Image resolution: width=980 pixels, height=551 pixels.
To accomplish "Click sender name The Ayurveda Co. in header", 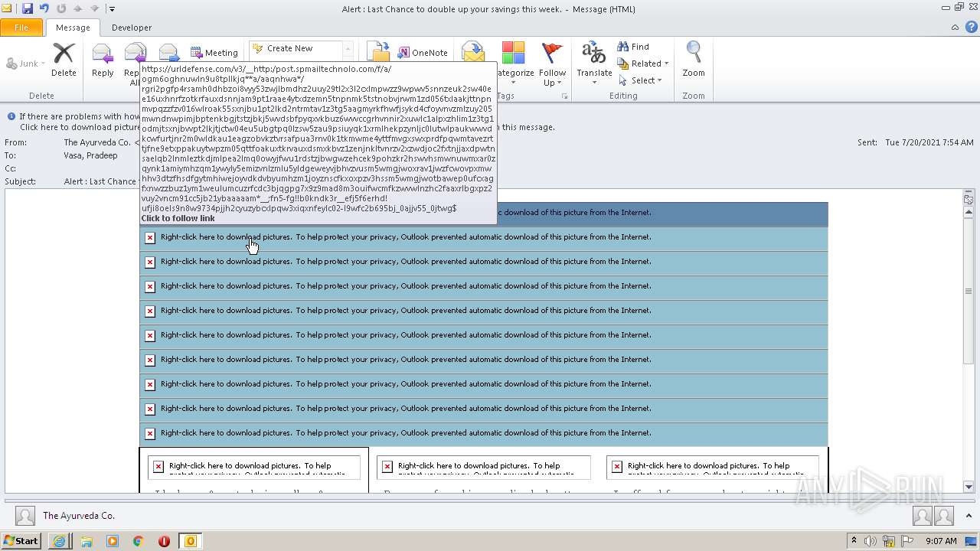I will point(97,142).
